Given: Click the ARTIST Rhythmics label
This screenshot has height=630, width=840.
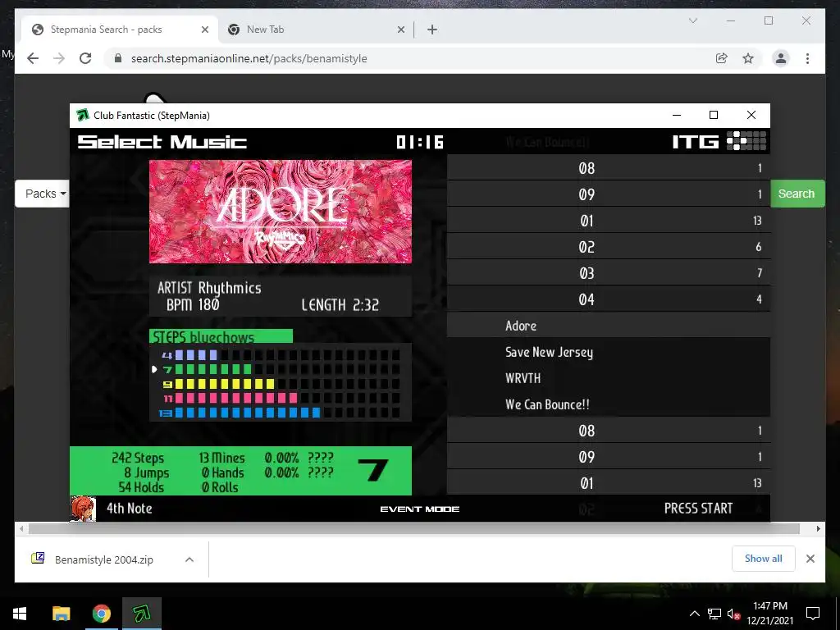Looking at the screenshot, I should (x=209, y=288).
